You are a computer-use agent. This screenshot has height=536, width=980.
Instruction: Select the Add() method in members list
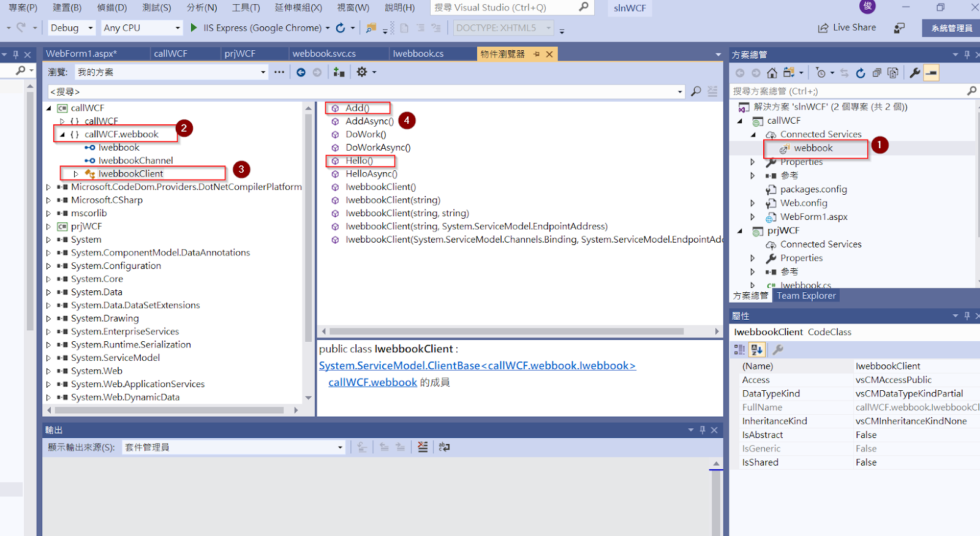357,108
